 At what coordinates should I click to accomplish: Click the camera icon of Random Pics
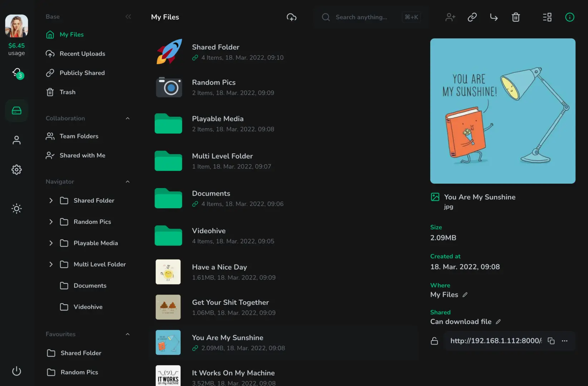pos(169,87)
